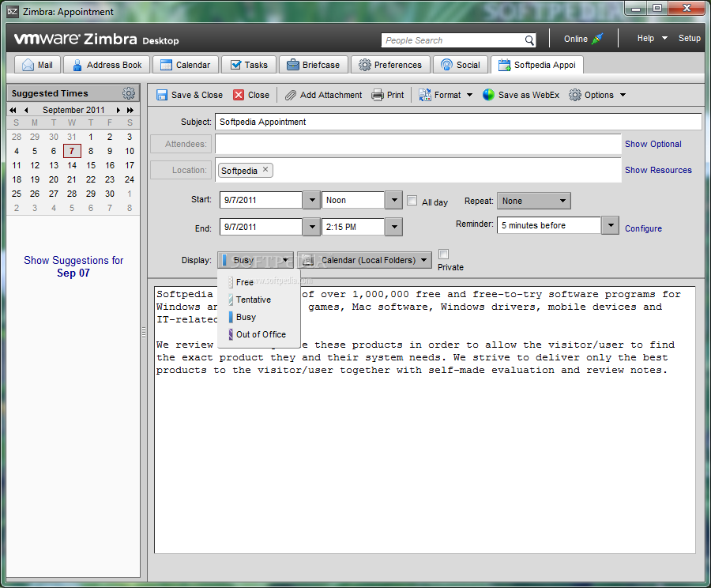Expand the Format menu
Viewport: 711px width, 588px height.
446,95
